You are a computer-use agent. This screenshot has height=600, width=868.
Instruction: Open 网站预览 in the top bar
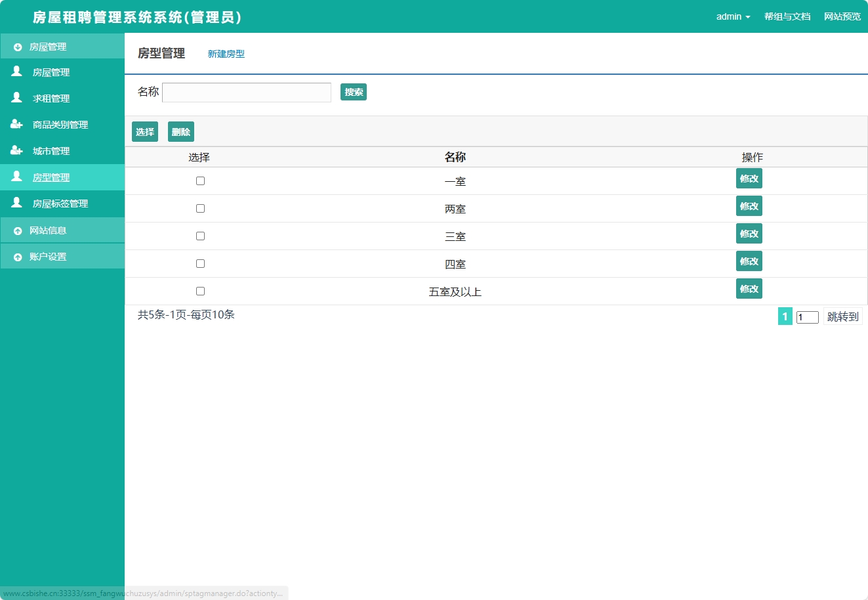click(842, 16)
